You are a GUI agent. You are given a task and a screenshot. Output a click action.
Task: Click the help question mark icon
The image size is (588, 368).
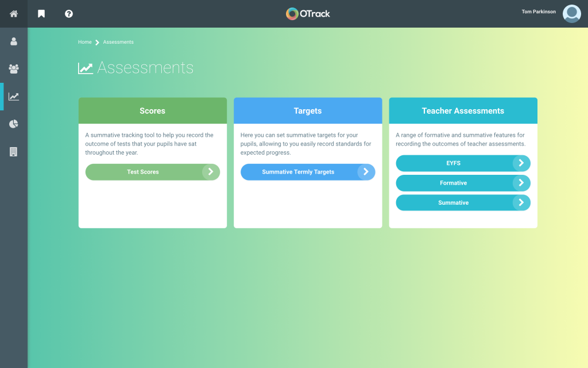pos(68,13)
